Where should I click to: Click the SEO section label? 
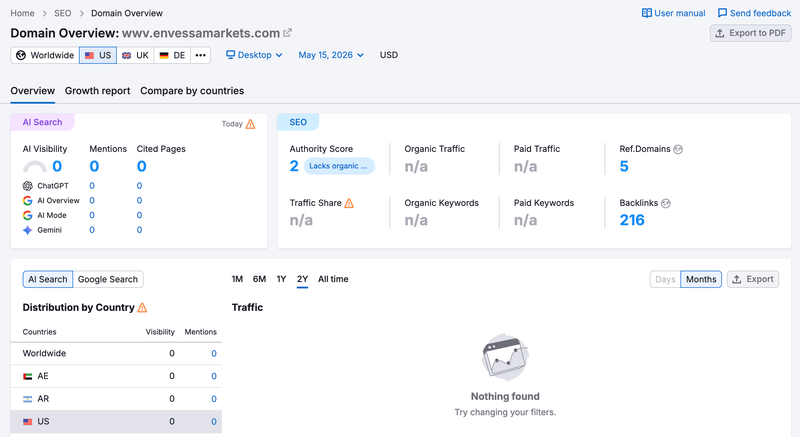298,122
